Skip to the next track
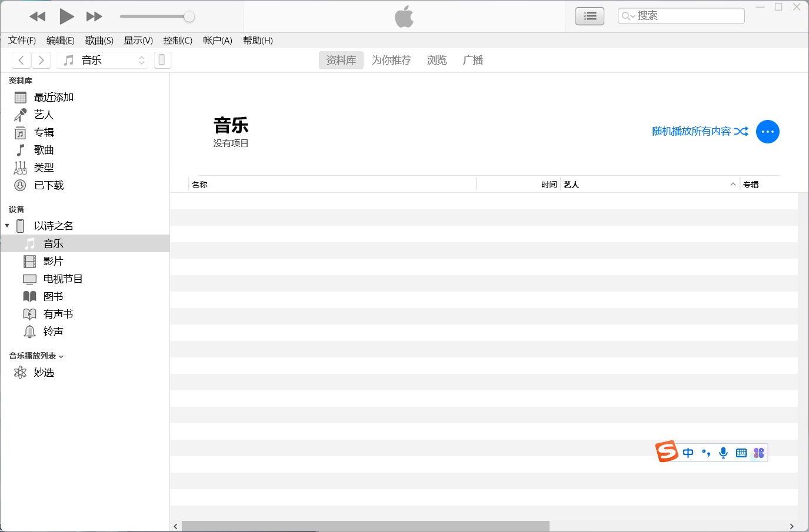The height and width of the screenshot is (532, 809). 94,16
